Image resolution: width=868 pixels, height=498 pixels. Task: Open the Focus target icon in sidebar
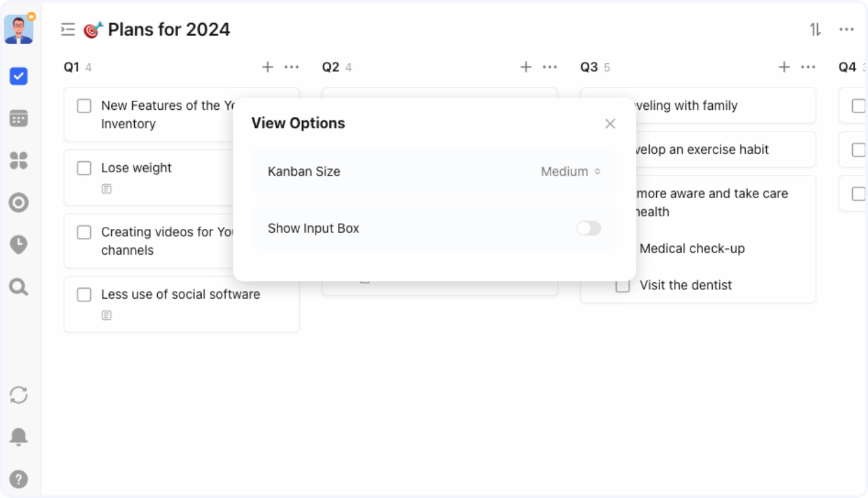coord(19,203)
